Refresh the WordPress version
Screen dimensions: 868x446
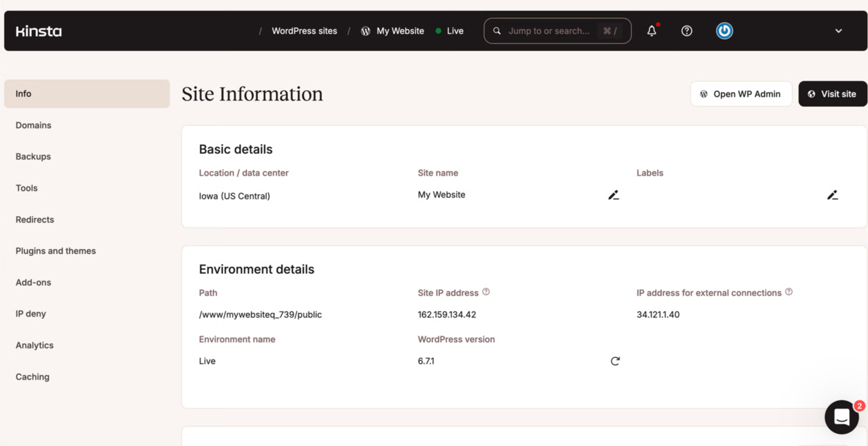(x=615, y=361)
